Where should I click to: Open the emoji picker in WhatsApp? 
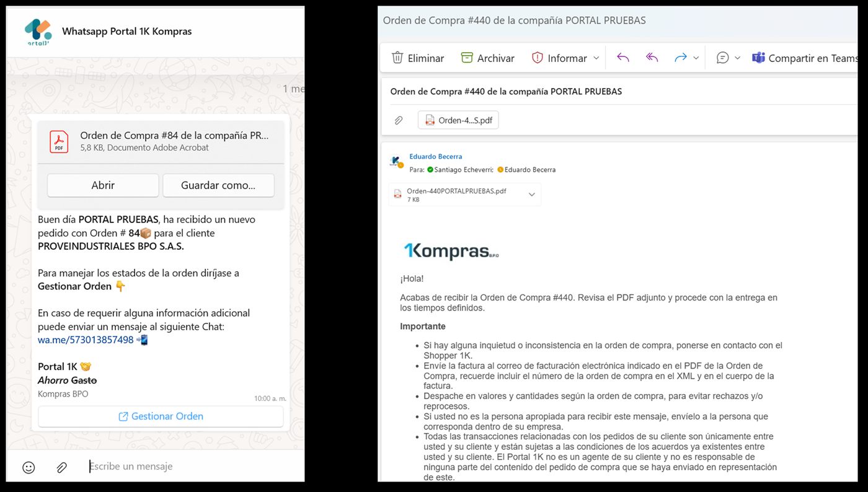click(x=29, y=467)
